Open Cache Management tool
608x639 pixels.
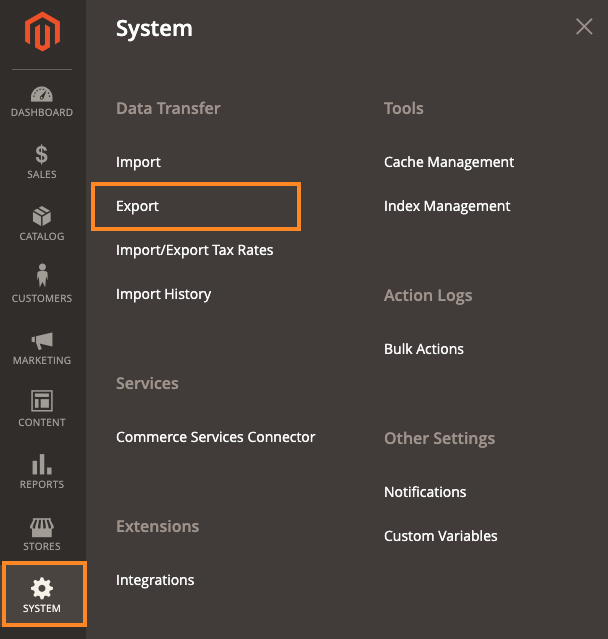click(x=449, y=162)
